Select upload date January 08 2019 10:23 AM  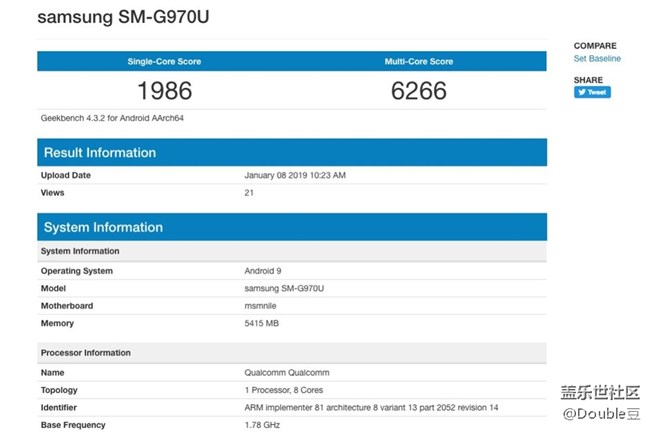(x=295, y=175)
